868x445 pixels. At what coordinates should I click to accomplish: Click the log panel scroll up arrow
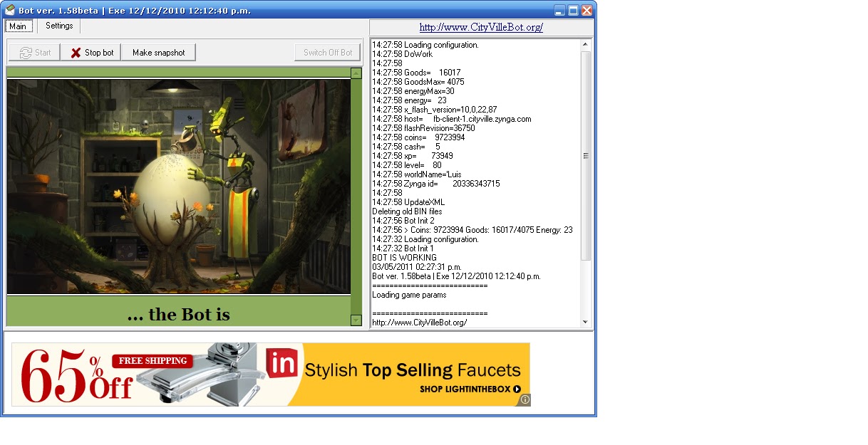(586, 45)
